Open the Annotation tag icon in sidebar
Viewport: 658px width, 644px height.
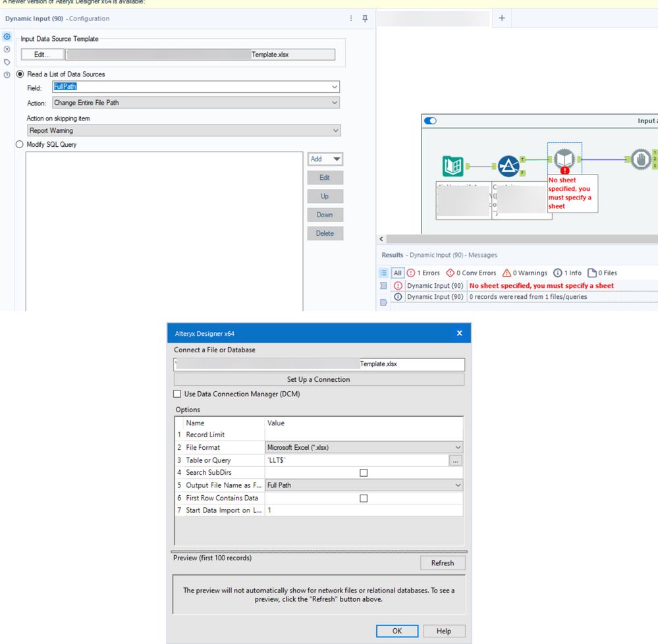7,62
